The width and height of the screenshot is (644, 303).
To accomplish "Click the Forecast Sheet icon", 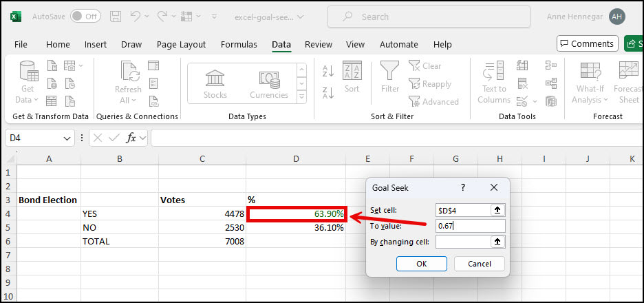I will tap(628, 81).
